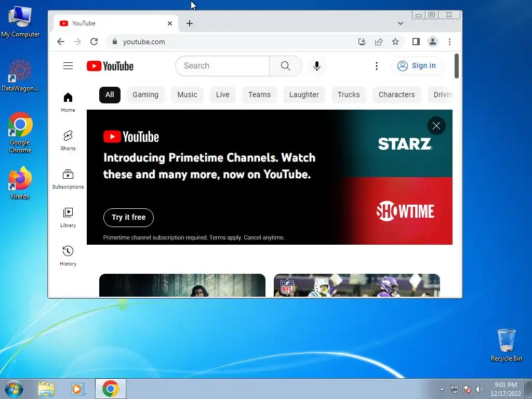The height and width of the screenshot is (399, 532).
Task: Open Library in the sidebar
Action: (68, 218)
